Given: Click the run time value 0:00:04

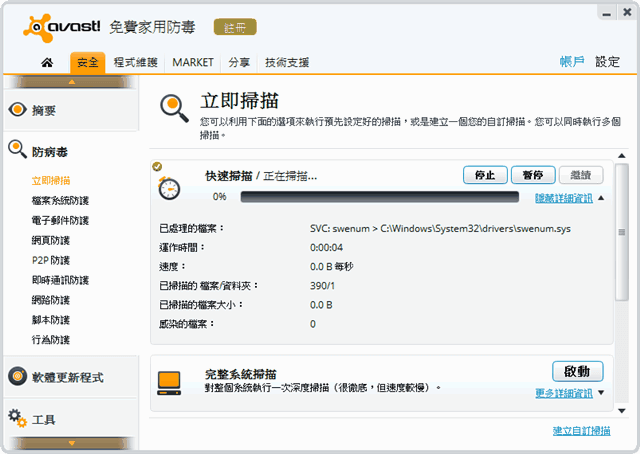Looking at the screenshot, I should (327, 247).
